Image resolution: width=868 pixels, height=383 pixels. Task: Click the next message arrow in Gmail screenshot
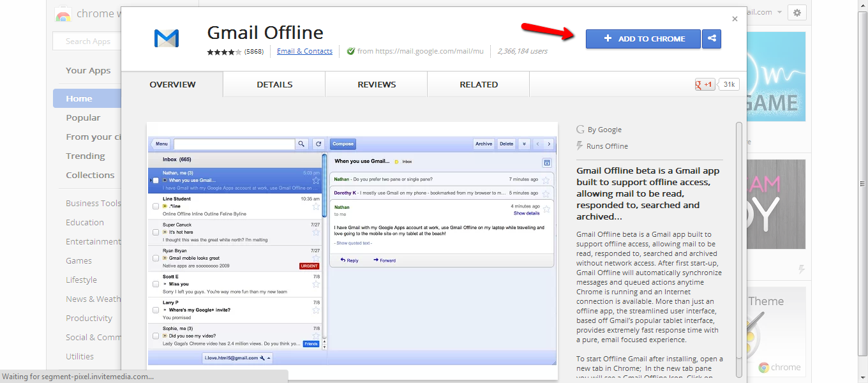(x=548, y=144)
